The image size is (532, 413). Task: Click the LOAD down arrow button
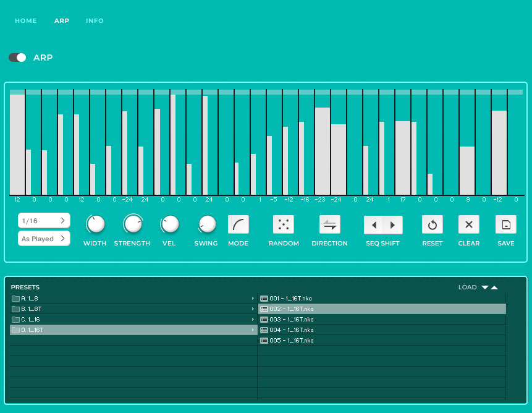pyautogui.click(x=485, y=287)
